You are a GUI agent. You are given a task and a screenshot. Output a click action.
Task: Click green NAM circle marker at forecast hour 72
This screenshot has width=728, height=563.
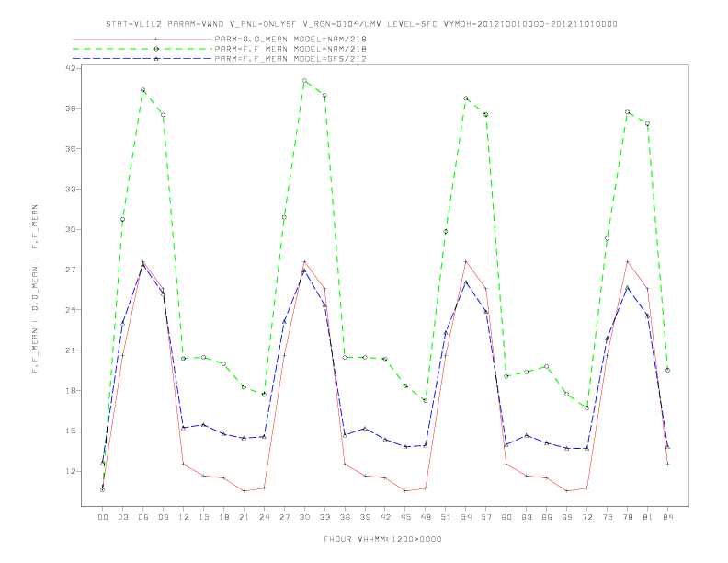[x=586, y=408]
